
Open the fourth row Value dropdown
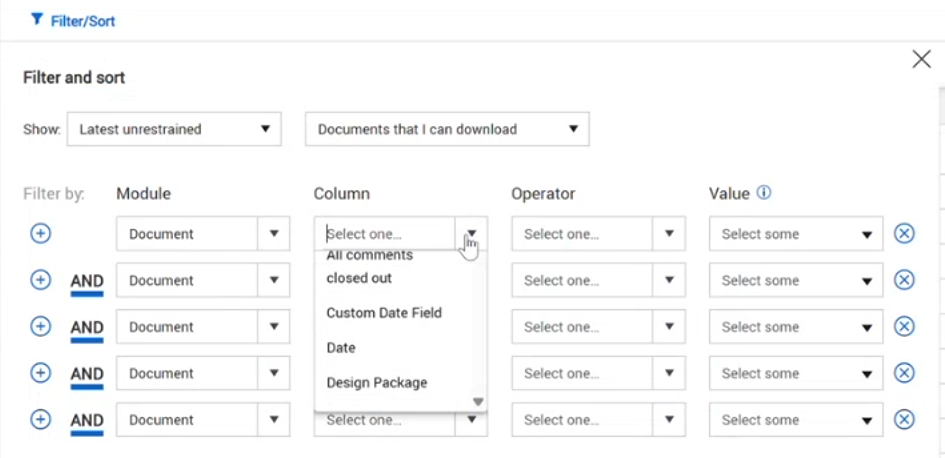(796, 373)
